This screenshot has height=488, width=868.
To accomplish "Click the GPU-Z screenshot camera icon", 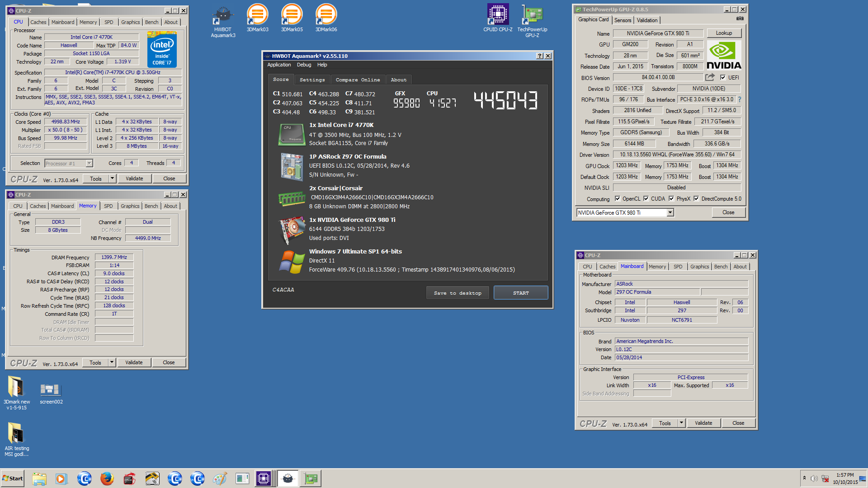I will 740,19.
